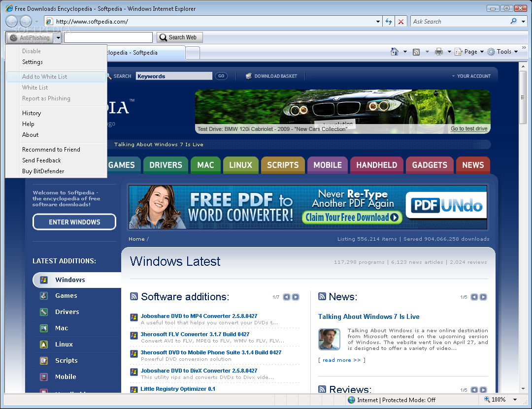Click RSS icon beside Software additions

point(134,296)
